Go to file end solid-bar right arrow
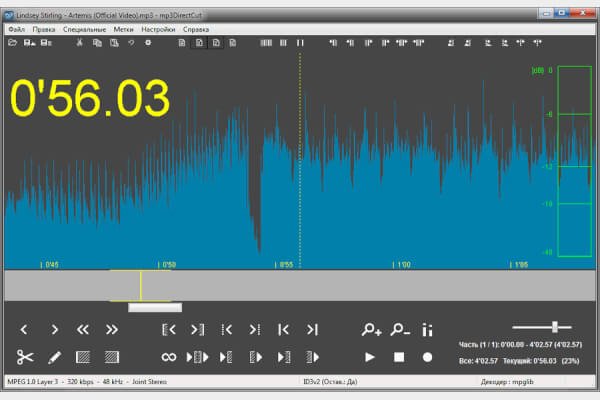Screen dimensions: 600x400 [312, 330]
